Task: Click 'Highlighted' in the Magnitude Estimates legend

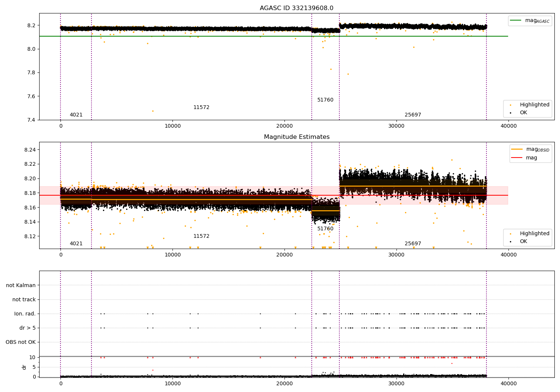Action: point(535,234)
